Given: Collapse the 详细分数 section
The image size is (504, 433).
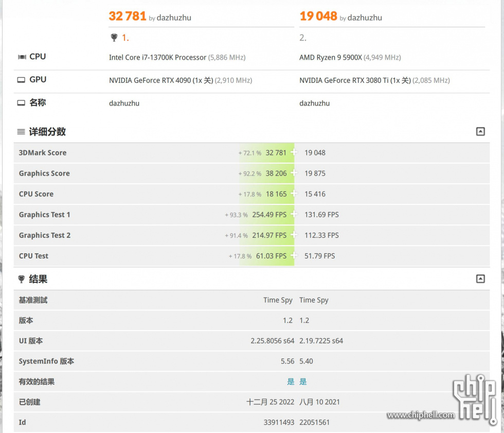Looking at the screenshot, I should [480, 131].
